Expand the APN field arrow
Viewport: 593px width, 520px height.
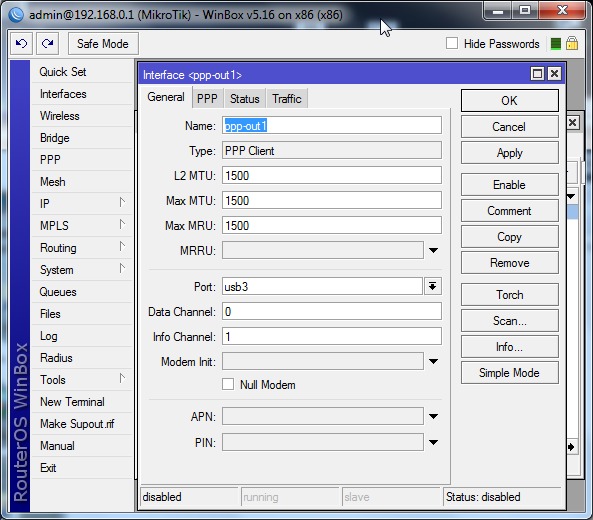click(x=433, y=416)
